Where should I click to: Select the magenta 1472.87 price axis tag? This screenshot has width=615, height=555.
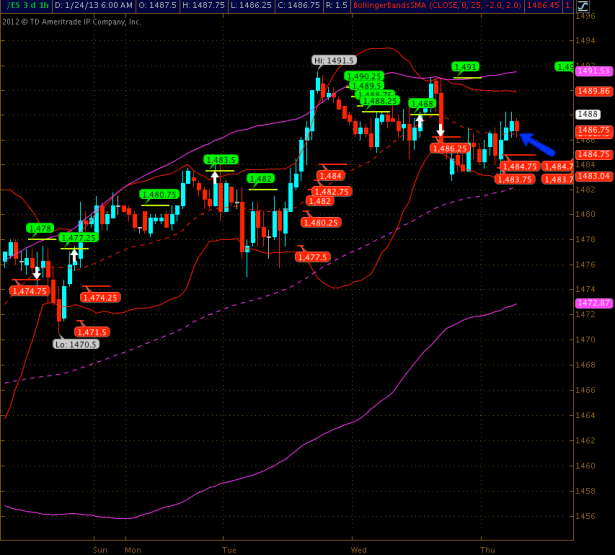tap(594, 303)
